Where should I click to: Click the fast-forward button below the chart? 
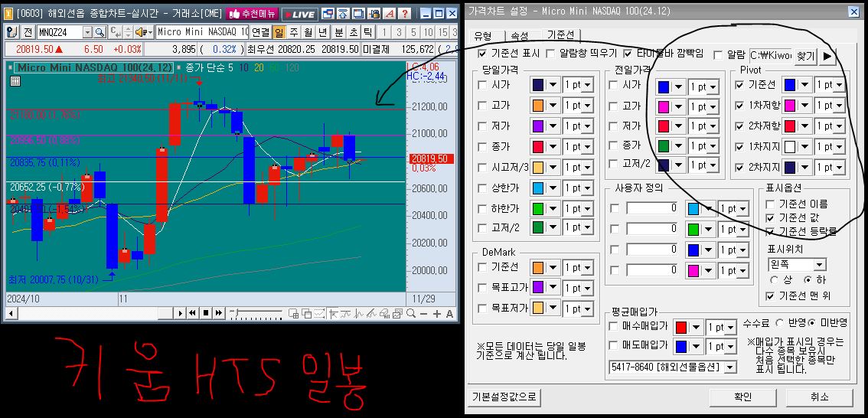(x=218, y=313)
